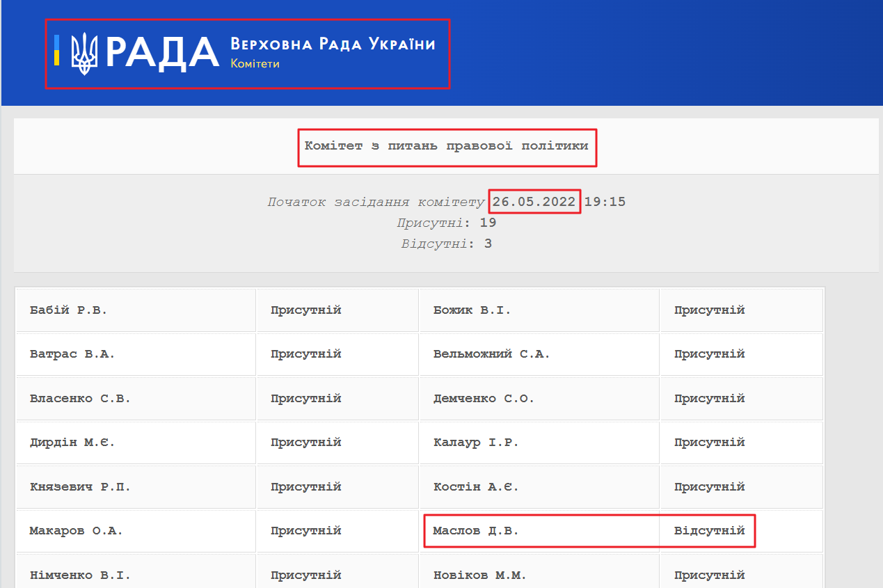
Task: Click the Rada trident logo icon
Action: coord(84,53)
